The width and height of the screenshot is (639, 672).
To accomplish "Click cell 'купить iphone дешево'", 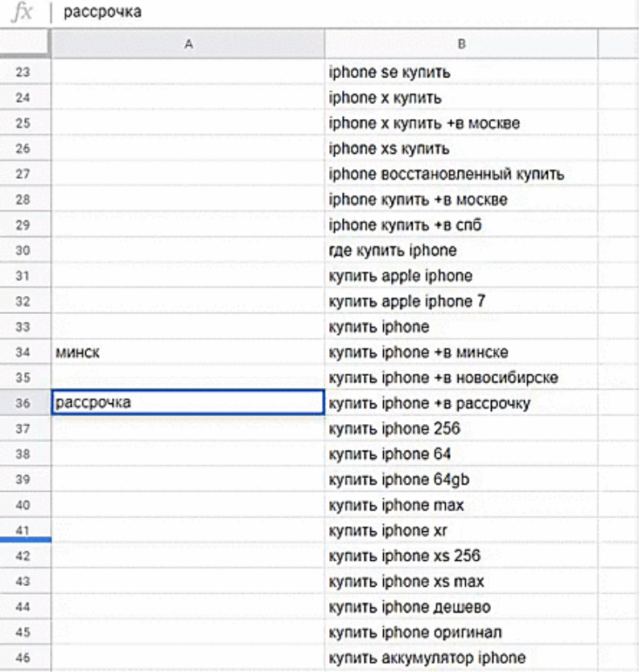I will click(461, 607).
